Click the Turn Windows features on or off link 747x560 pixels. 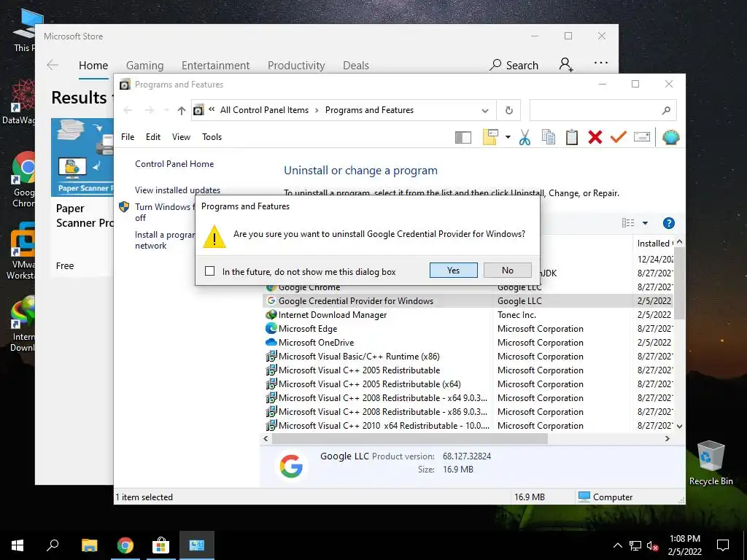point(165,212)
